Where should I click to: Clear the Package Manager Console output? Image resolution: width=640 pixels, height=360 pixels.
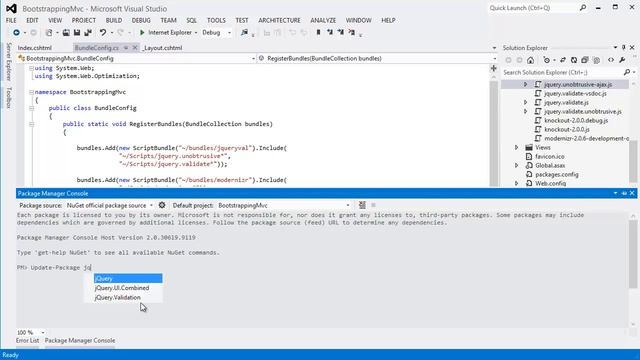pyautogui.click(x=362, y=205)
